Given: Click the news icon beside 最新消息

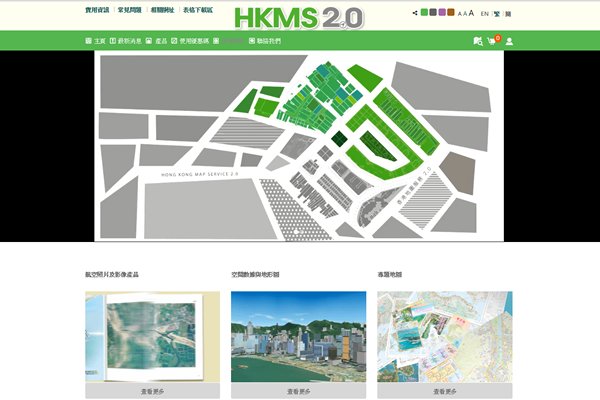Looking at the screenshot, I should (x=113, y=41).
